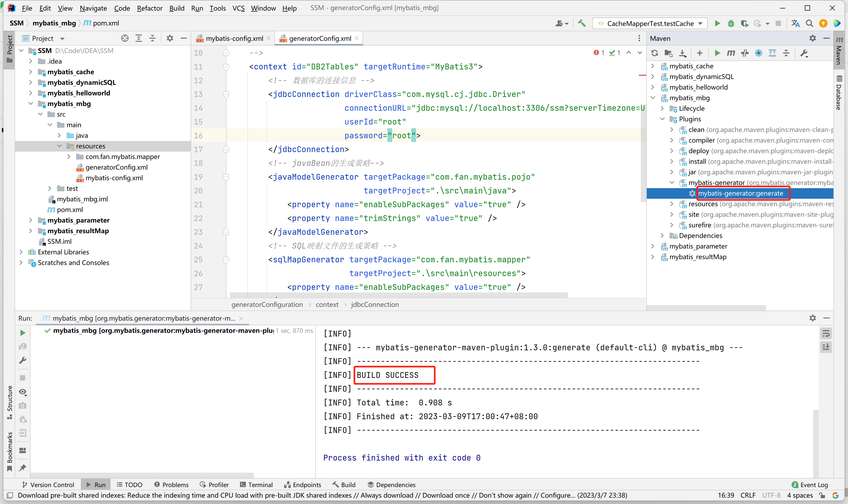Select mybatis-generator:generate goal

coord(740,193)
